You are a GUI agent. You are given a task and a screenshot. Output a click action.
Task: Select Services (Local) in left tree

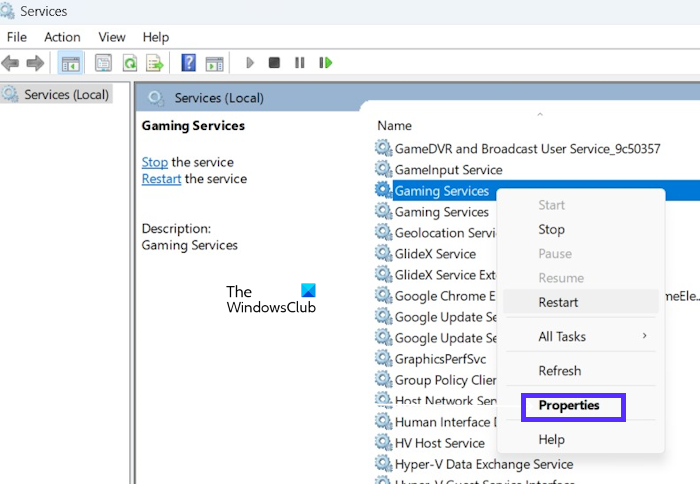(x=66, y=94)
